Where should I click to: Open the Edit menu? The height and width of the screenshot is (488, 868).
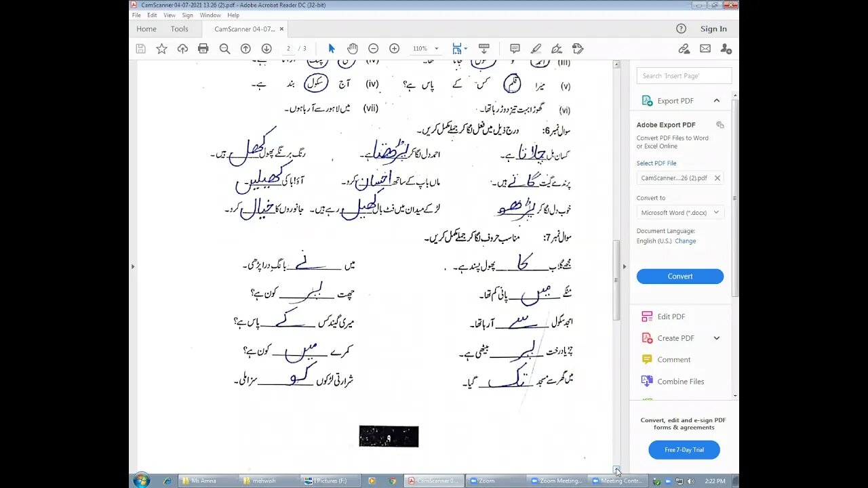click(152, 15)
